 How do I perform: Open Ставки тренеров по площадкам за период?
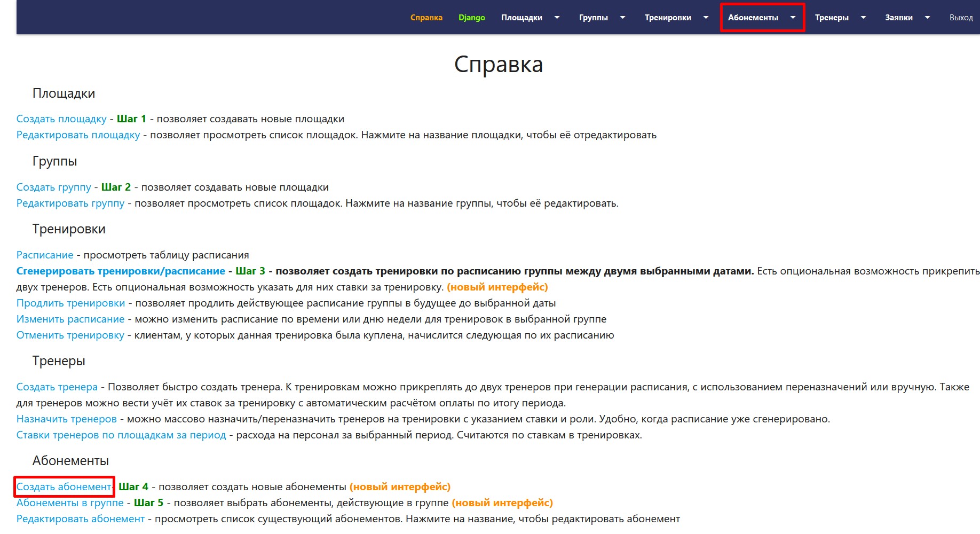pyautogui.click(x=121, y=435)
